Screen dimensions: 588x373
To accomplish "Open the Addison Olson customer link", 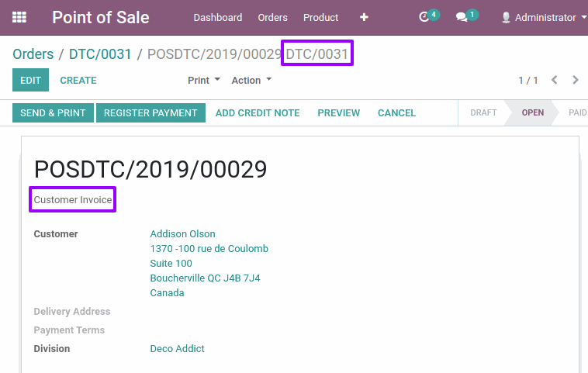I will pyautogui.click(x=182, y=234).
